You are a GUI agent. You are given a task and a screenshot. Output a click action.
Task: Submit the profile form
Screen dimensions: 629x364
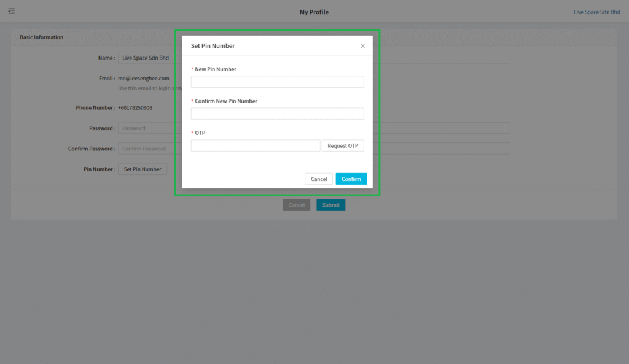pos(330,204)
